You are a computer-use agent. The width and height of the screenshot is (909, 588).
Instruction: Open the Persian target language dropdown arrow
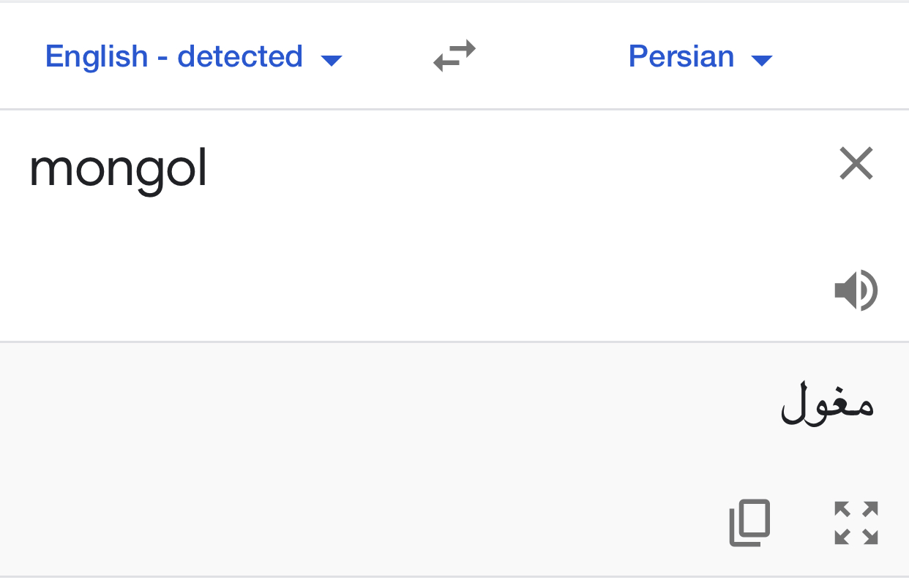click(762, 60)
